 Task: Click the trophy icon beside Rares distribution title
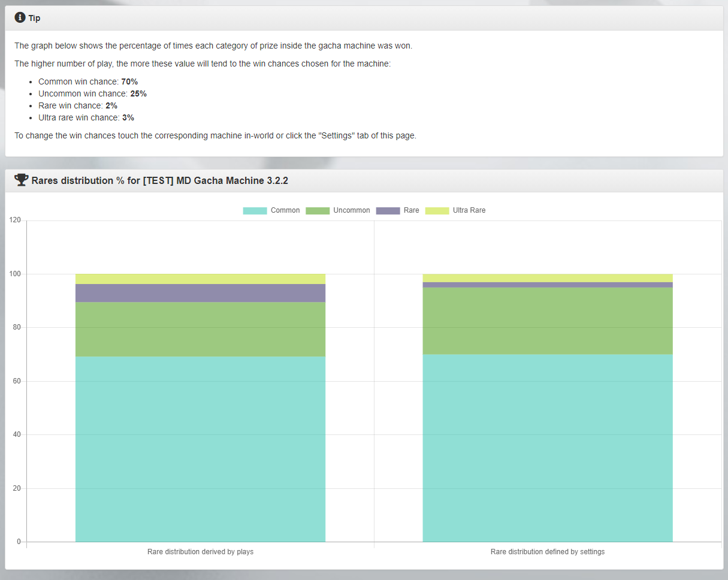point(21,180)
